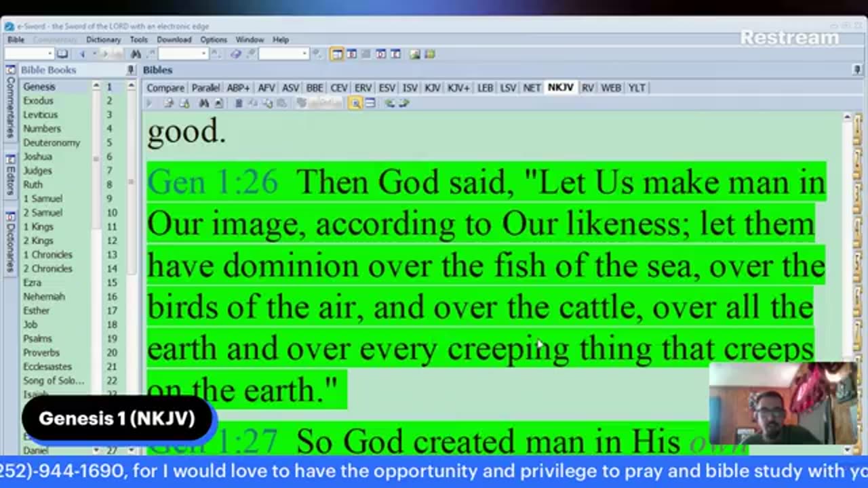Click the Gen 1:26 verse reference

(x=212, y=183)
